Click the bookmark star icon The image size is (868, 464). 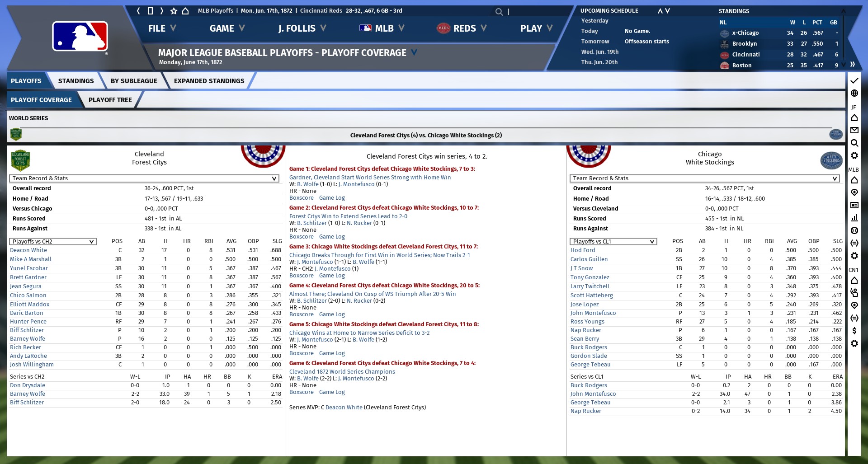coord(174,11)
